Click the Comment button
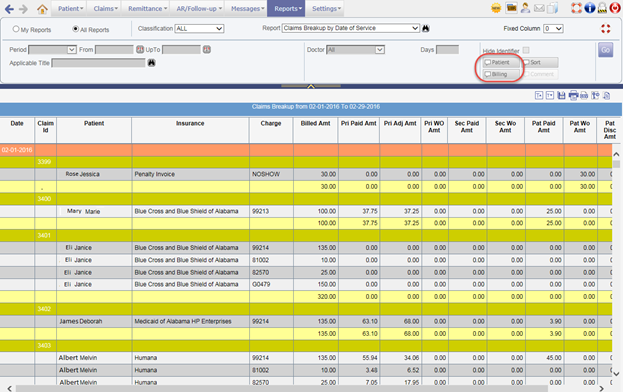This screenshot has height=392, width=623. point(540,74)
